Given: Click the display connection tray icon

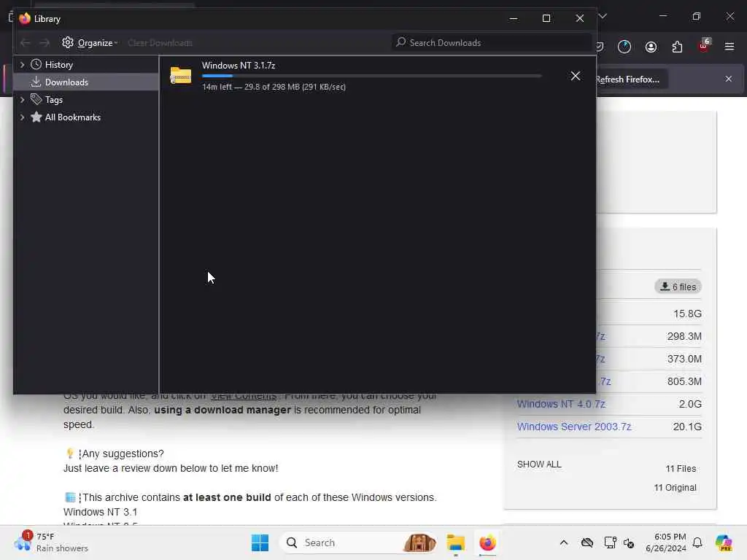Looking at the screenshot, I should [610, 542].
